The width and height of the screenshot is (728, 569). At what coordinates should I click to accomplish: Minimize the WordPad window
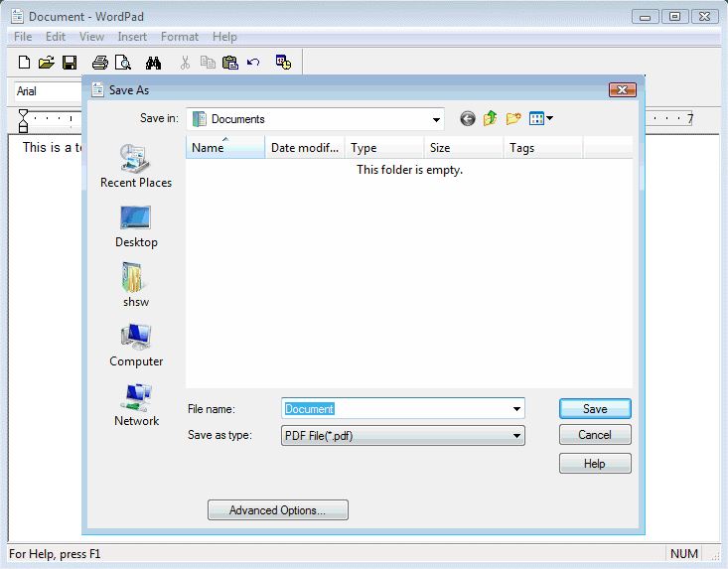click(x=645, y=17)
